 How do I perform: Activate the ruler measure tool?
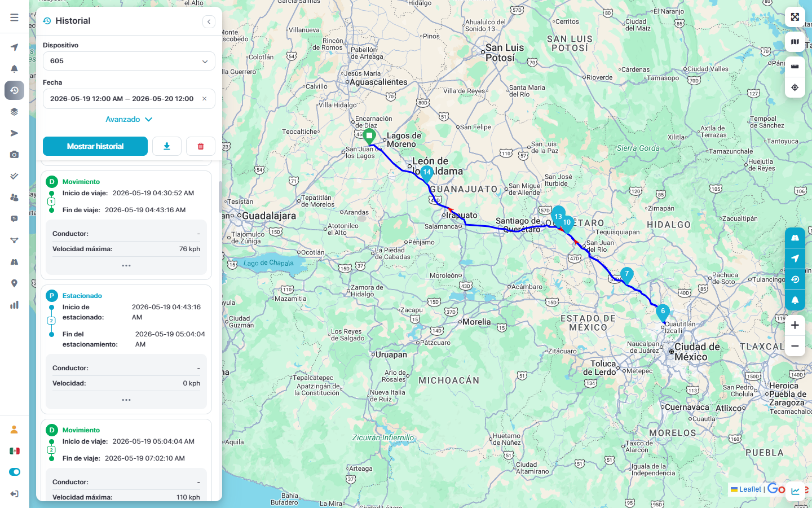tap(795, 66)
